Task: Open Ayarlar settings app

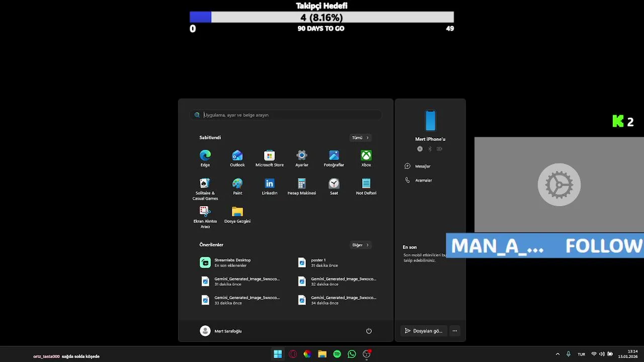Action: coord(302,158)
